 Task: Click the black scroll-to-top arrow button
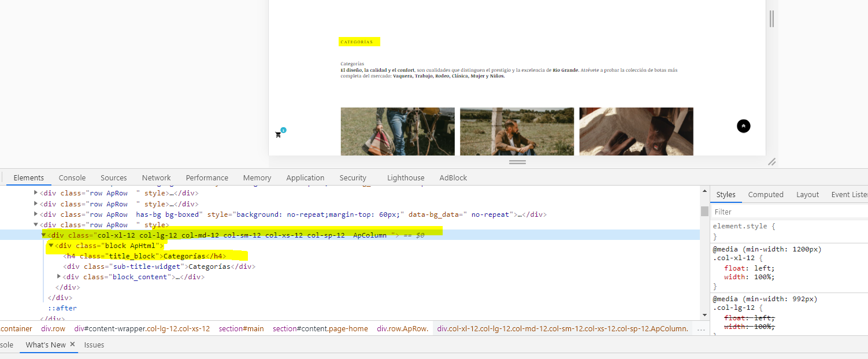pos(744,126)
